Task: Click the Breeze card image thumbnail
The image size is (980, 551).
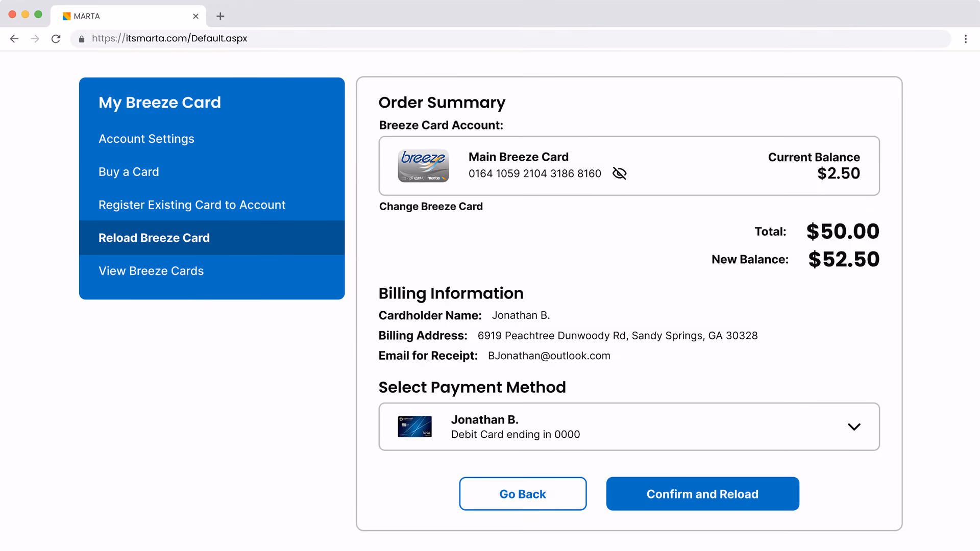Action: point(423,165)
